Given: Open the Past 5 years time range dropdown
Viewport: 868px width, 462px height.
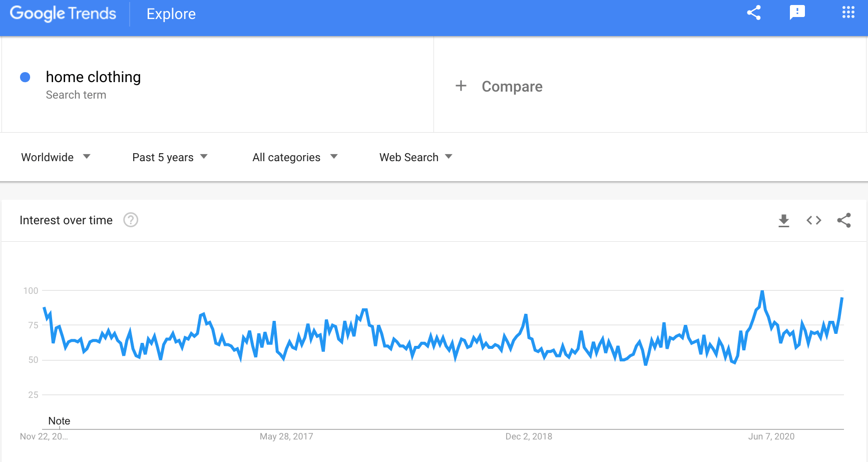Looking at the screenshot, I should [x=170, y=157].
